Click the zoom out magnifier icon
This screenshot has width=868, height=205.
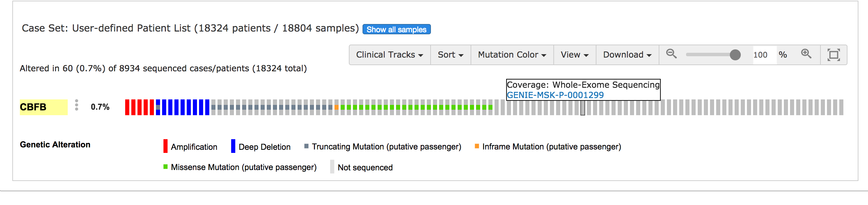(671, 54)
